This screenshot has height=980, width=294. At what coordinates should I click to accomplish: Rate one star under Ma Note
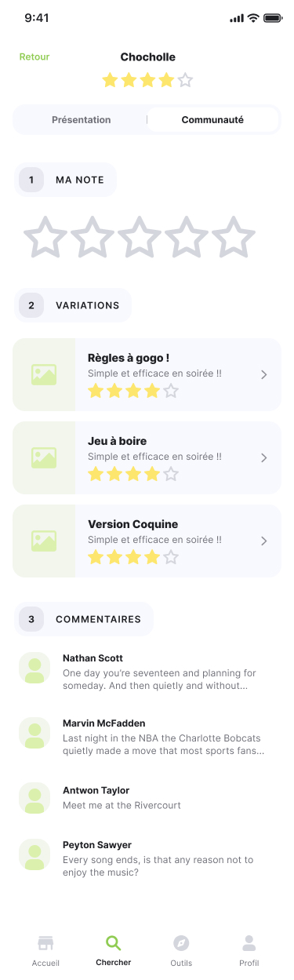tap(45, 237)
